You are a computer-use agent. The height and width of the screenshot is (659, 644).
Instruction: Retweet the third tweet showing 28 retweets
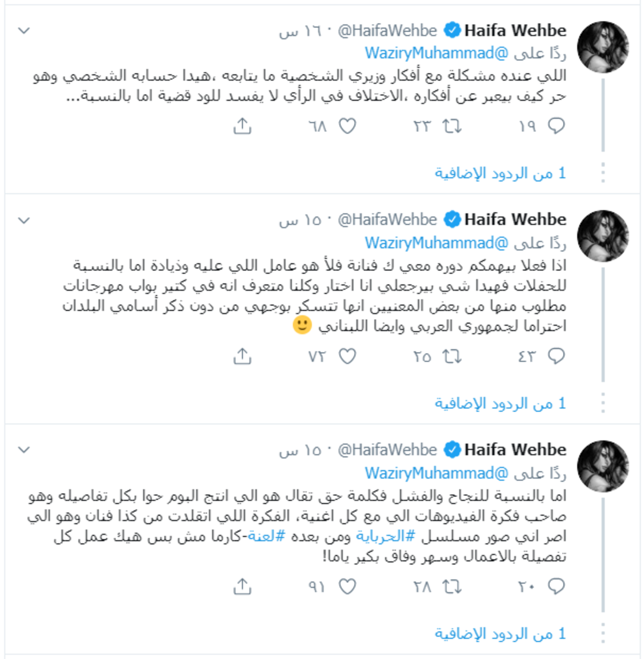[x=451, y=587]
